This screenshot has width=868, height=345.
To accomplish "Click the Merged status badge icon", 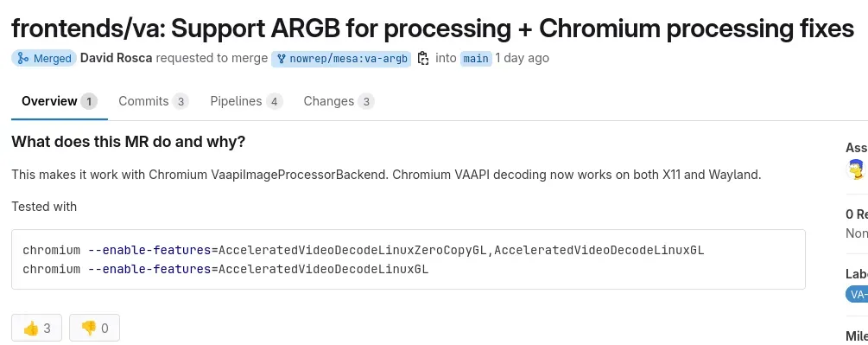I will (x=23, y=58).
